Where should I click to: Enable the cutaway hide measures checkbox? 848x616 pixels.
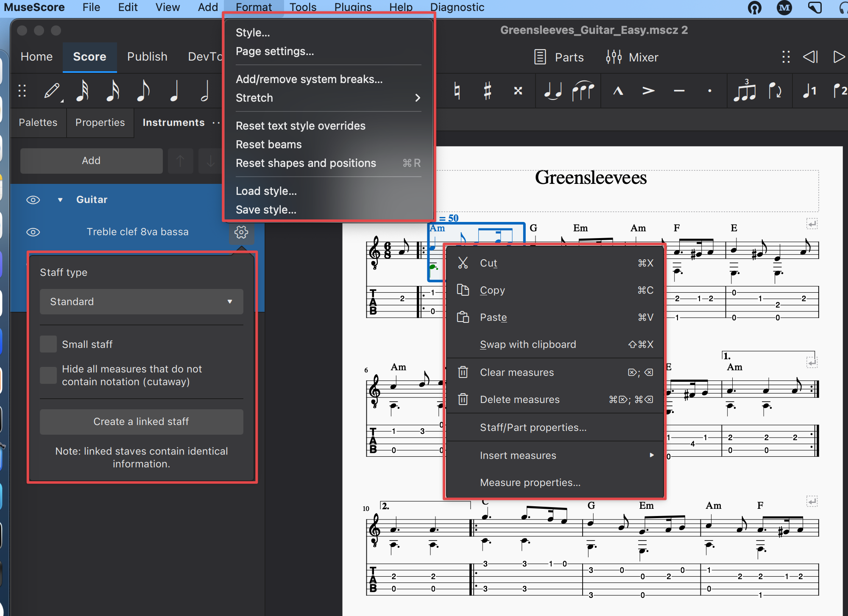[48, 375]
